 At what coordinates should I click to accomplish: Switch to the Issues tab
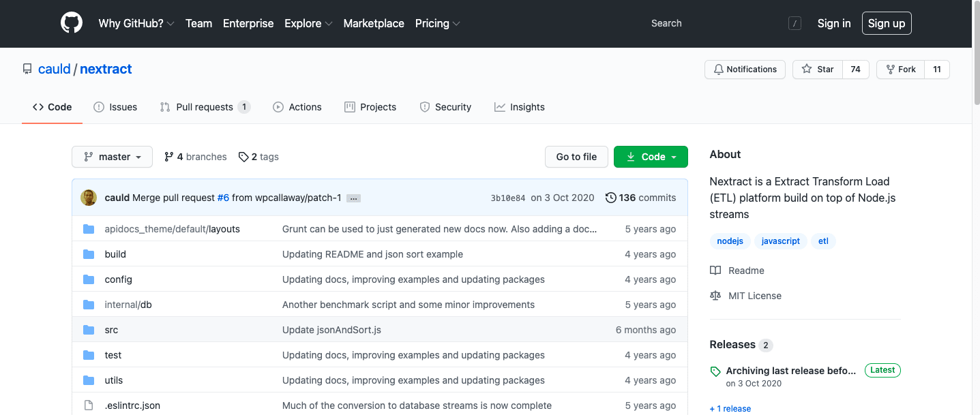115,107
